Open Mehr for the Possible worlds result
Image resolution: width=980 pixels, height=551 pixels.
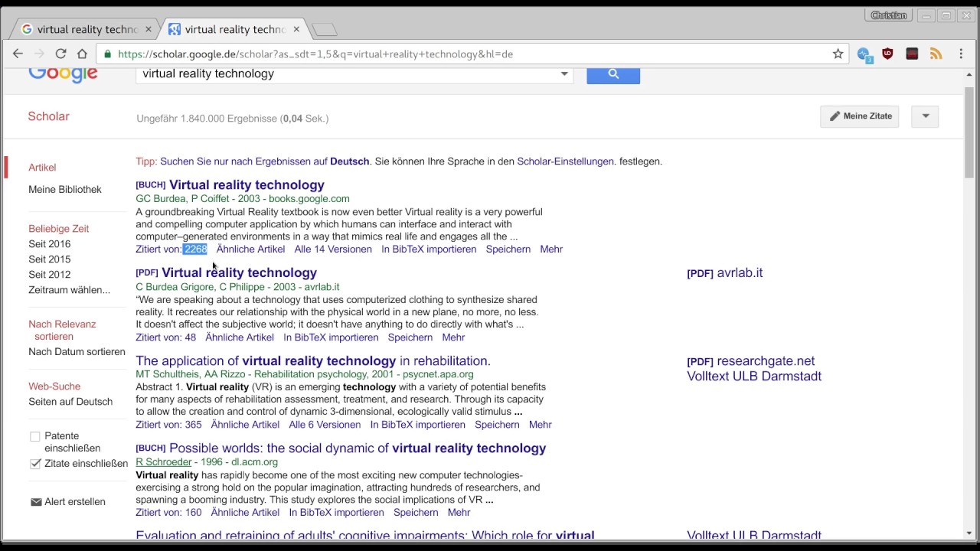pos(459,513)
